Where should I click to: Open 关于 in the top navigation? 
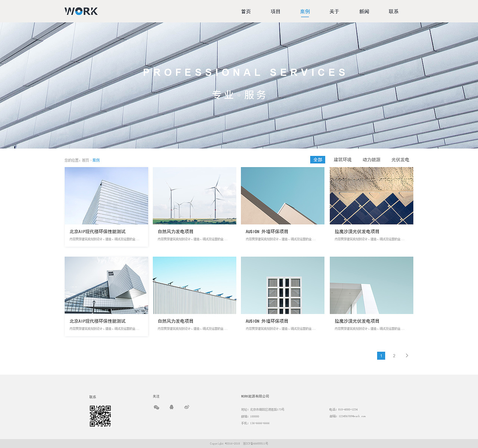pos(334,12)
